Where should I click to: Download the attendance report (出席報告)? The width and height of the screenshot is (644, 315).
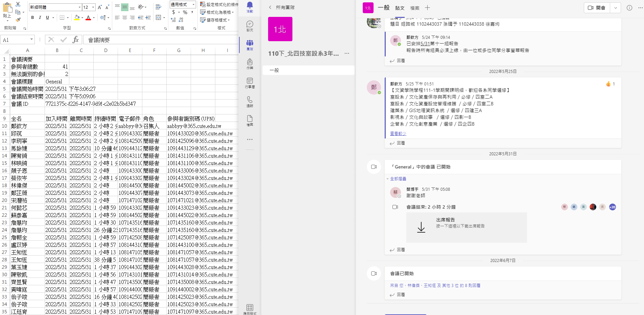(421, 227)
